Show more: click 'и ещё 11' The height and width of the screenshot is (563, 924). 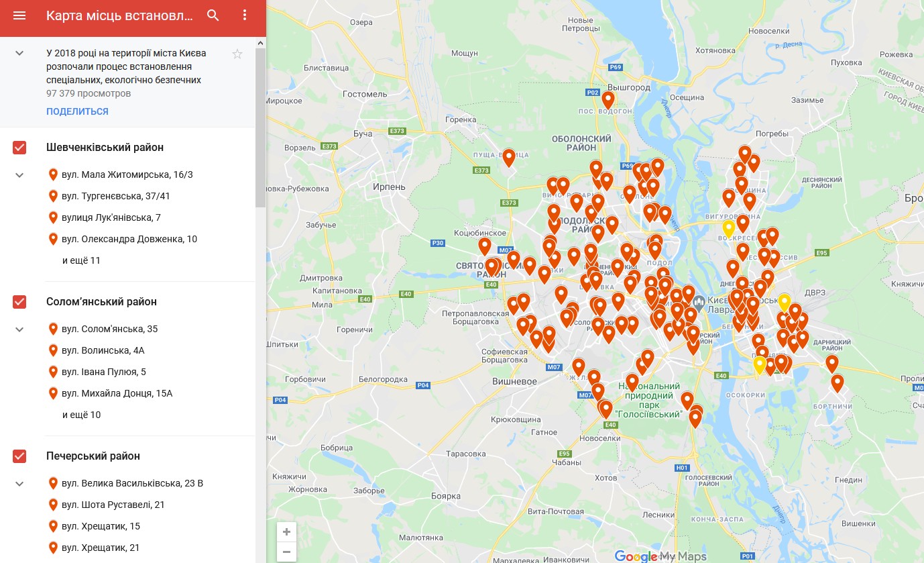coord(81,260)
